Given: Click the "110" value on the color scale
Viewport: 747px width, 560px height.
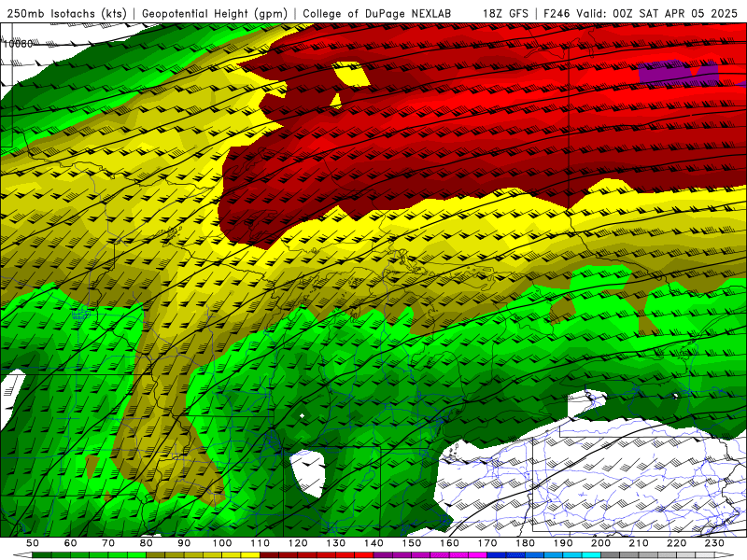Looking at the screenshot, I should coord(261,543).
